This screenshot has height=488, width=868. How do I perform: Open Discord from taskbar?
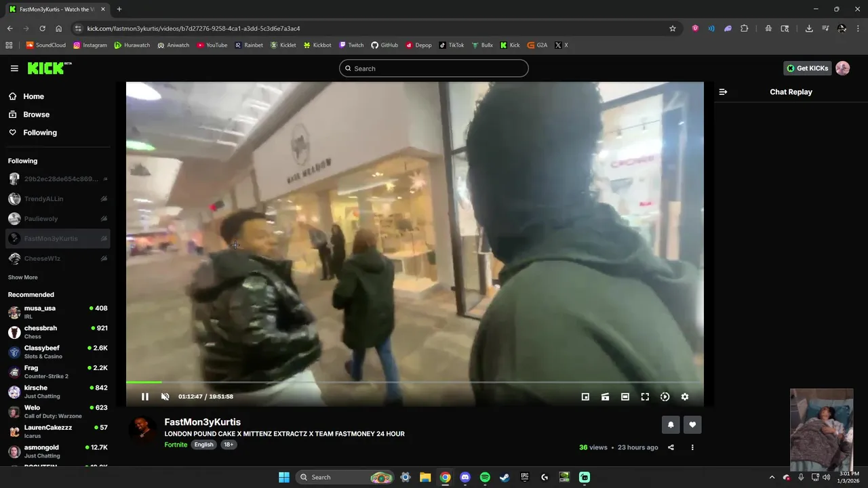click(x=465, y=477)
